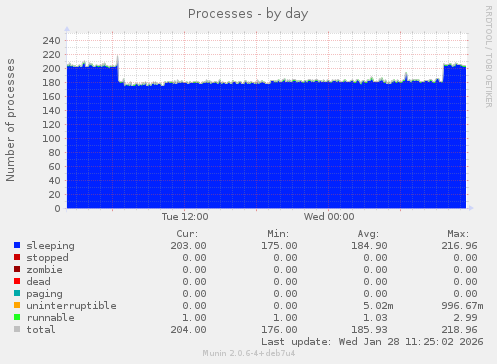The width and height of the screenshot is (497, 364).
Task: Click the zombie legend color swatch
Action: (x=17, y=269)
